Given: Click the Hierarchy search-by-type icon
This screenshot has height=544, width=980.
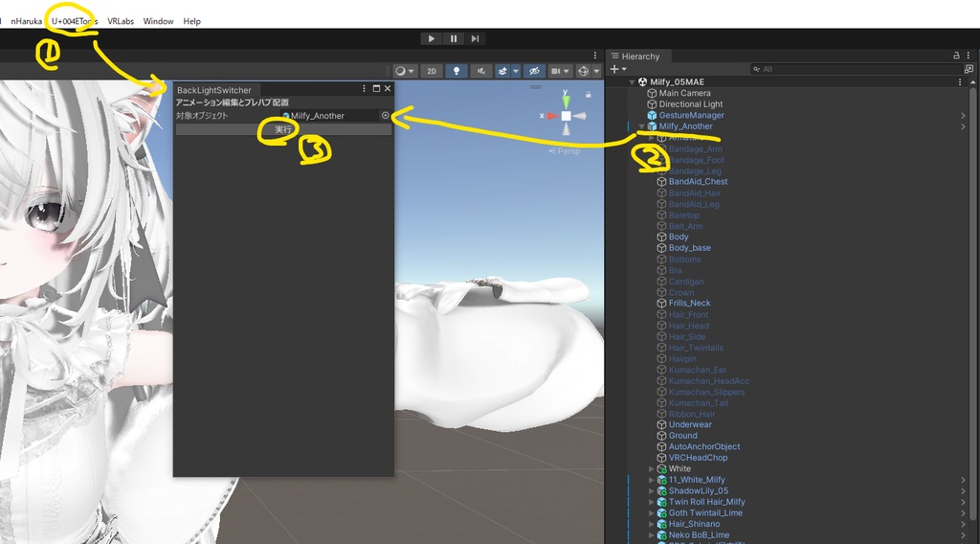Looking at the screenshot, I should [x=969, y=69].
